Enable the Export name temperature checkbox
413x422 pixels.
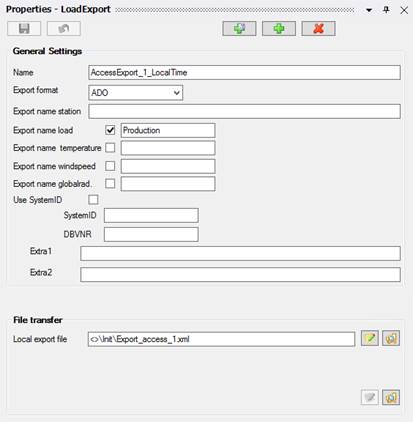click(x=110, y=148)
